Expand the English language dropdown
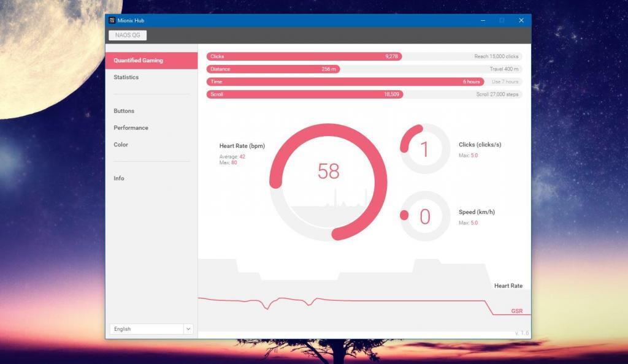The width and height of the screenshot is (628, 364). pyautogui.click(x=147, y=329)
